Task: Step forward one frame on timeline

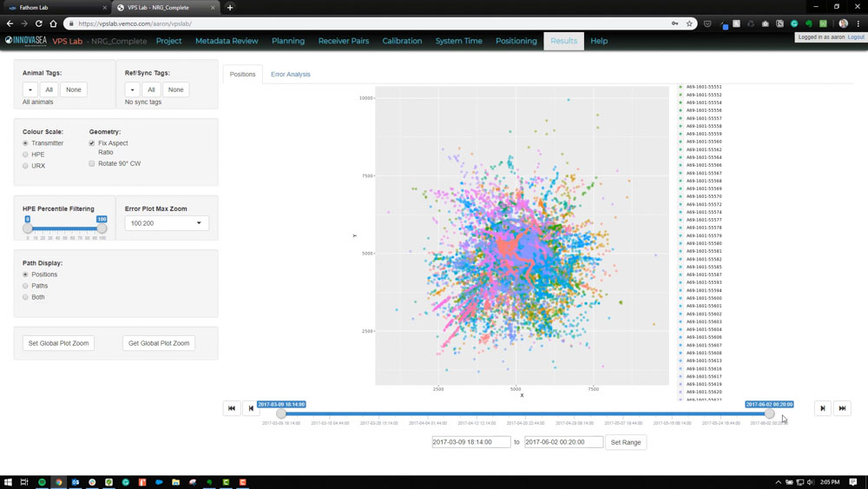Action: [x=822, y=408]
